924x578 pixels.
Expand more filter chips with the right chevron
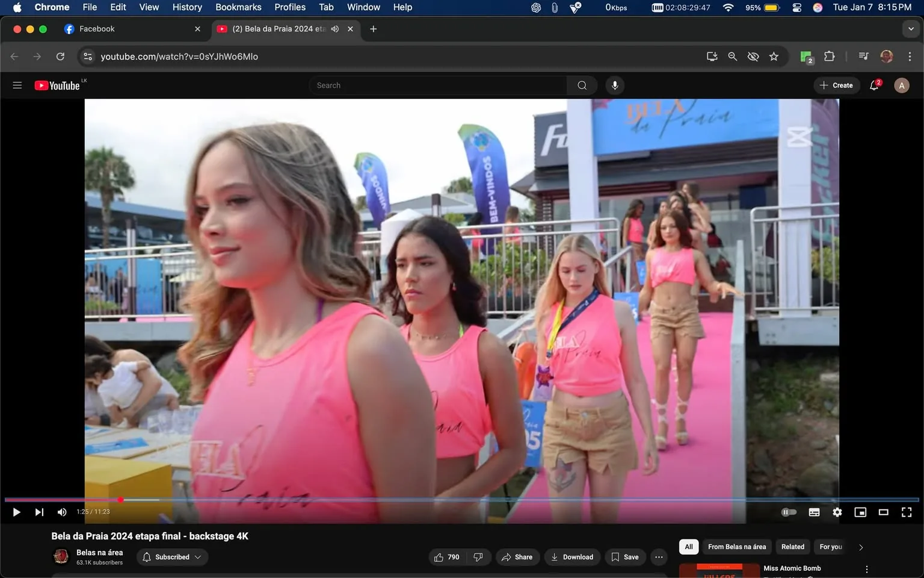pos(860,547)
